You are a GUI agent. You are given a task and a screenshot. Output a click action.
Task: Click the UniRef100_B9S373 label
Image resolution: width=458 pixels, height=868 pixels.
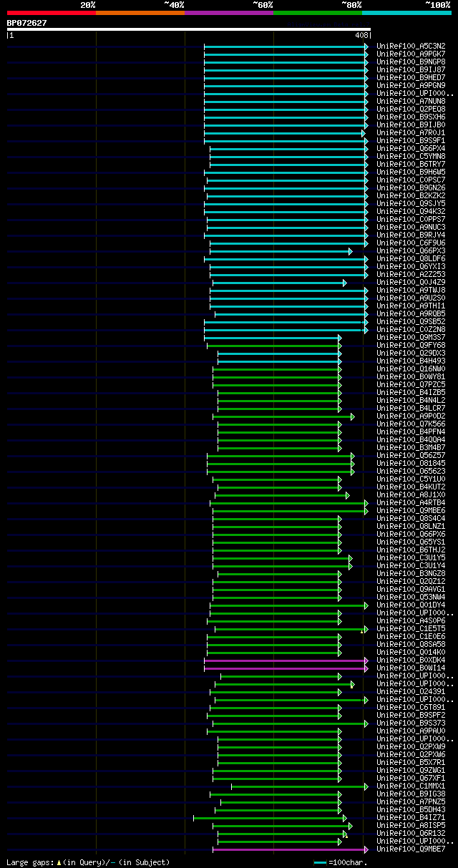(411, 723)
